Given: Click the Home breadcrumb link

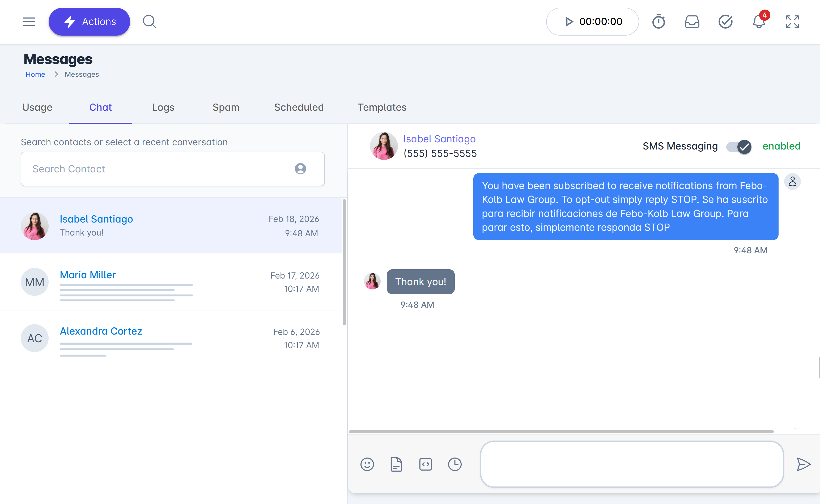Looking at the screenshot, I should point(35,74).
